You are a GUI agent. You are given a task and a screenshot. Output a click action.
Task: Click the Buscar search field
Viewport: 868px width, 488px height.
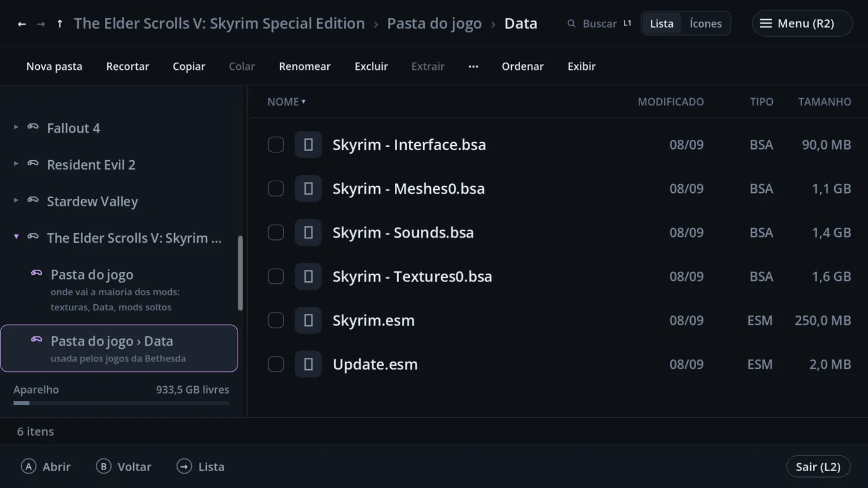coord(599,23)
